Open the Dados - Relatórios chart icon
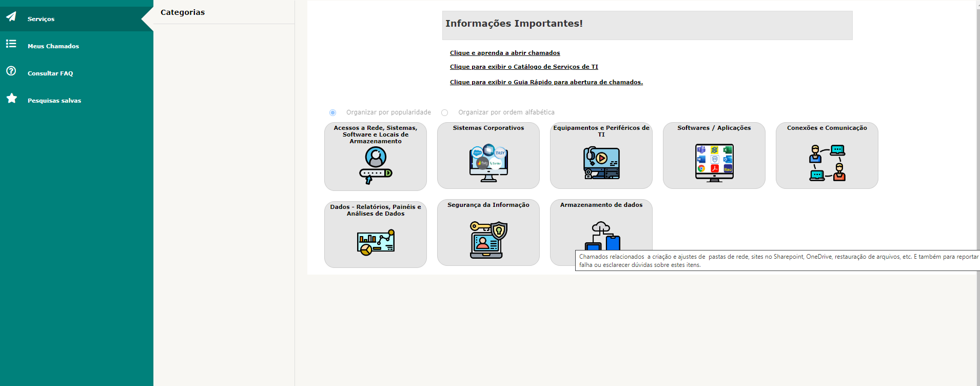 tap(376, 242)
